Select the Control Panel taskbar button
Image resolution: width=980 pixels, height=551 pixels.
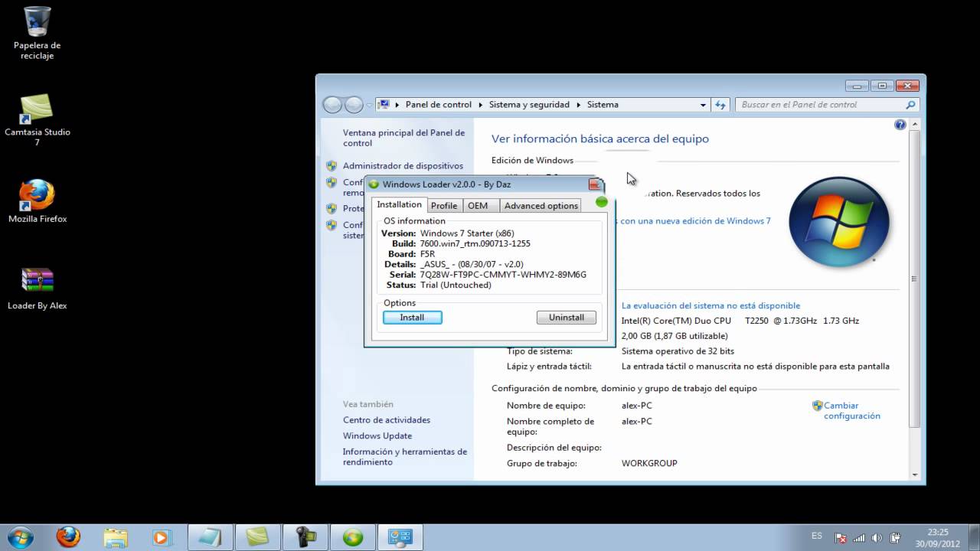[400, 536]
